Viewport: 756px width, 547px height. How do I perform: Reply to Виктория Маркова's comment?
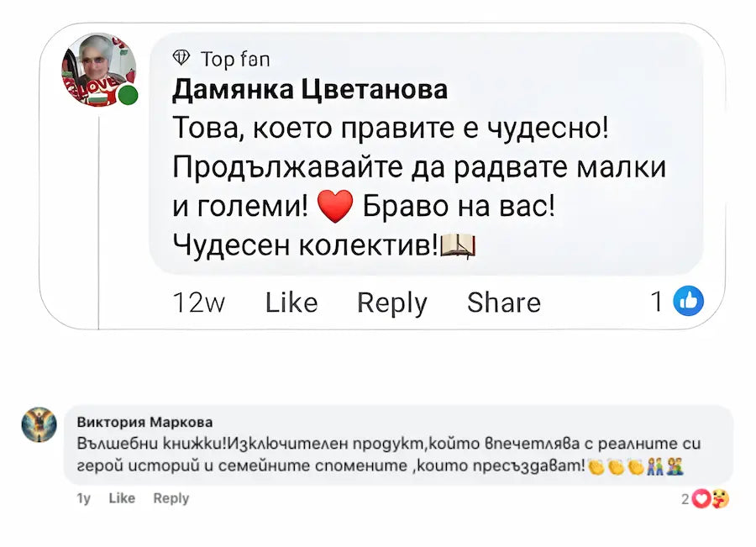171,498
